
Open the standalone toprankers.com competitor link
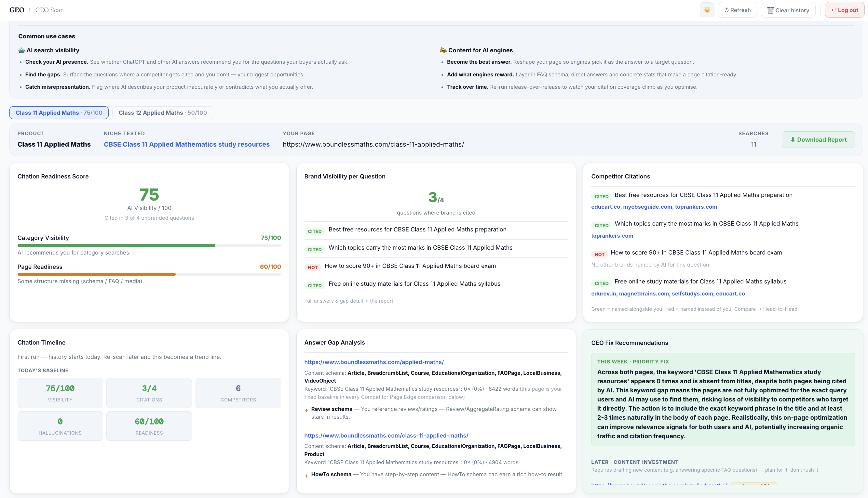(612, 236)
